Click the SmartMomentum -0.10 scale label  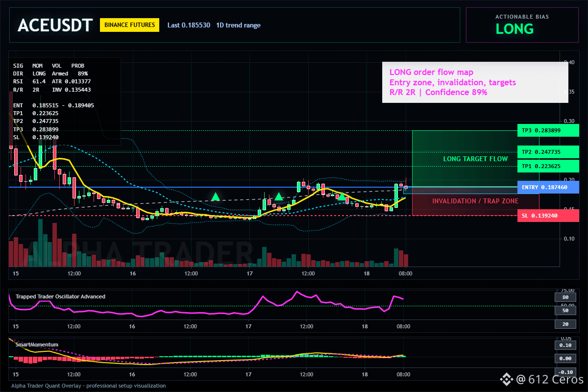(x=565, y=372)
